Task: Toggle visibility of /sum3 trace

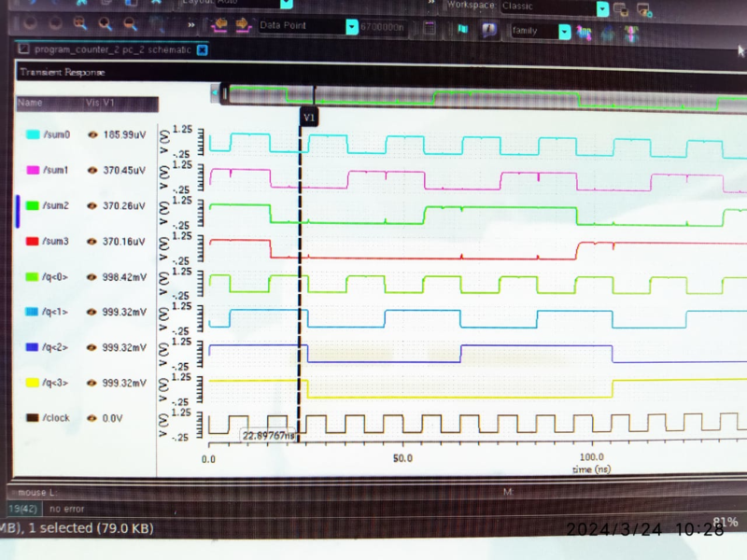Action: 92,242
